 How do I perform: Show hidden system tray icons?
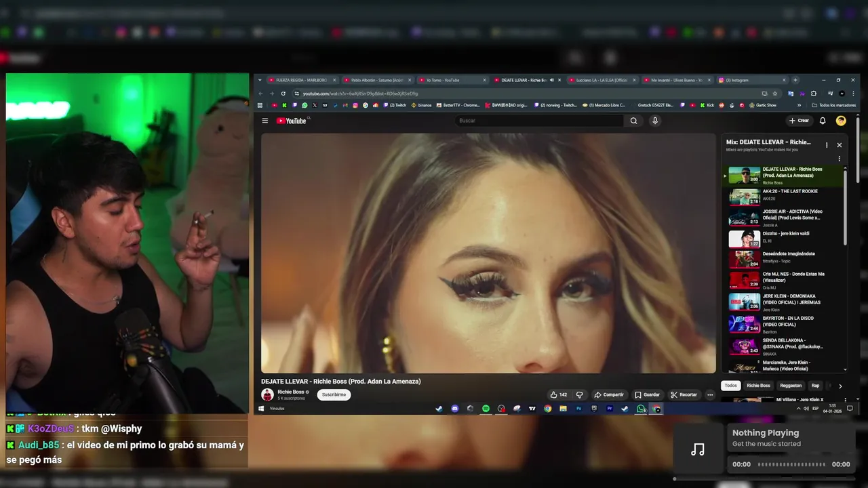(x=798, y=409)
